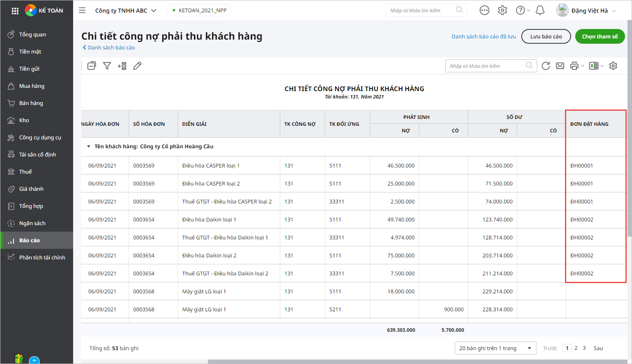
Task: Collapse the Công ty Cổ phần Hoàng Cầu group
Action: [89, 147]
